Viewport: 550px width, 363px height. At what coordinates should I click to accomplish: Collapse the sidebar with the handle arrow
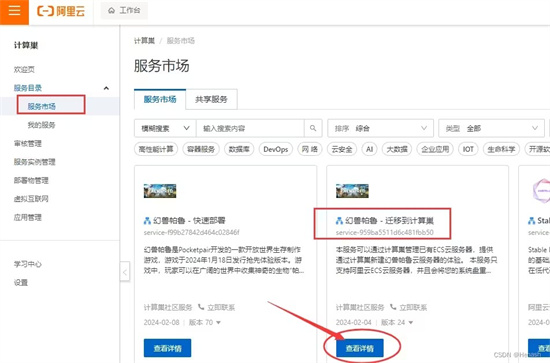(125, 272)
